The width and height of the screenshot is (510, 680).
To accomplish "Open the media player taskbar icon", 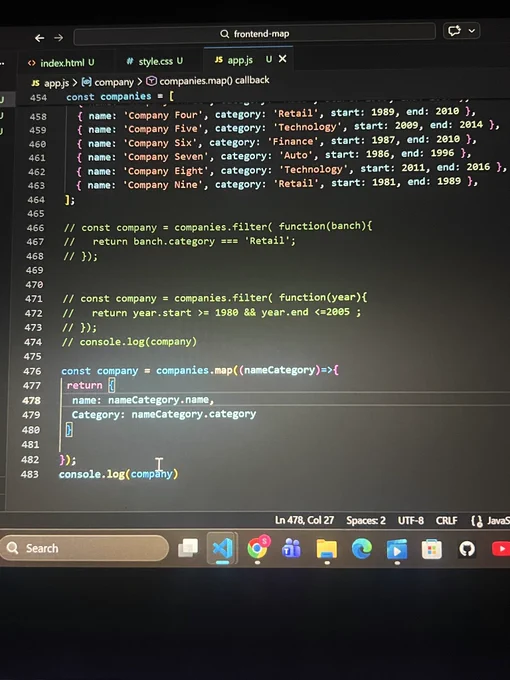I will (x=397, y=549).
